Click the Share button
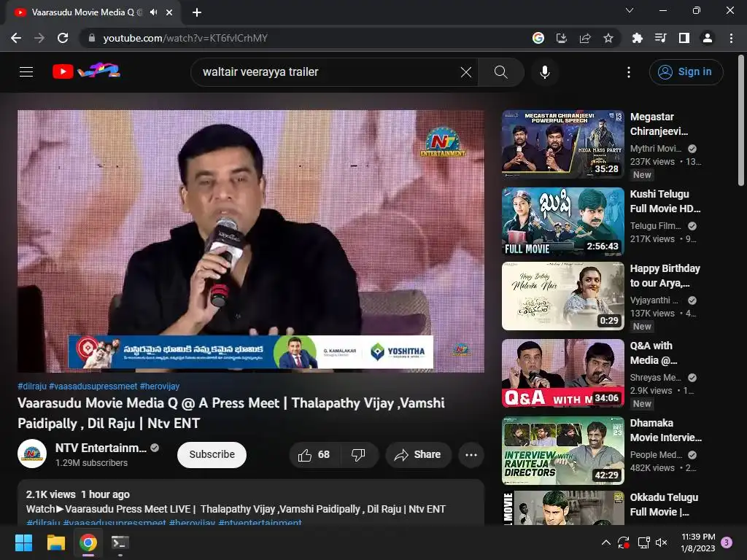Screen dimensions: 747x560 [418, 455]
